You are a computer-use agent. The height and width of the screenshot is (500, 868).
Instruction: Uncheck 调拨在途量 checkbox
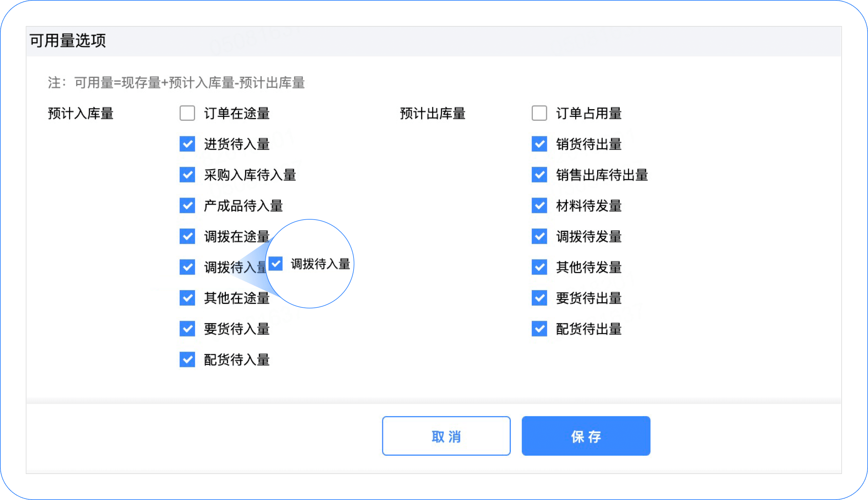[x=187, y=236]
